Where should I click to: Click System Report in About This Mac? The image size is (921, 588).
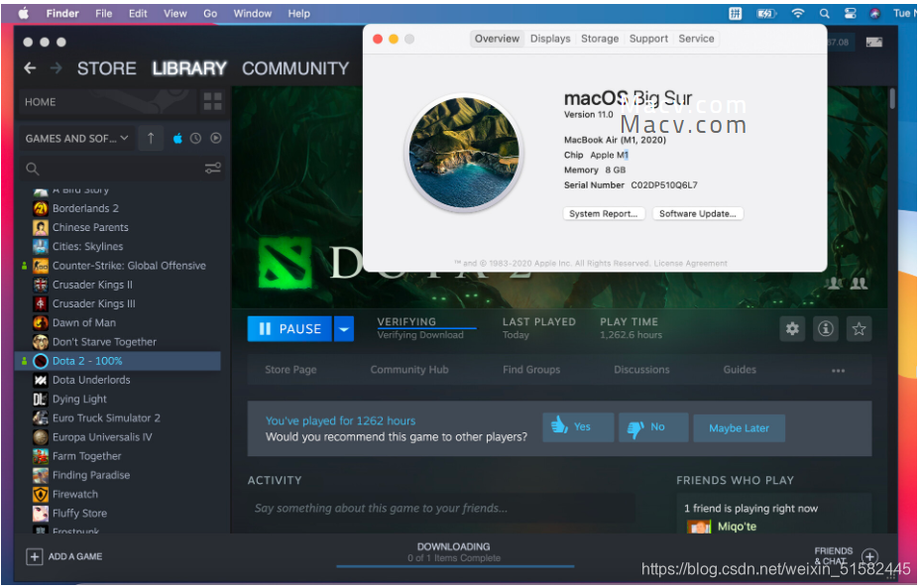click(603, 214)
